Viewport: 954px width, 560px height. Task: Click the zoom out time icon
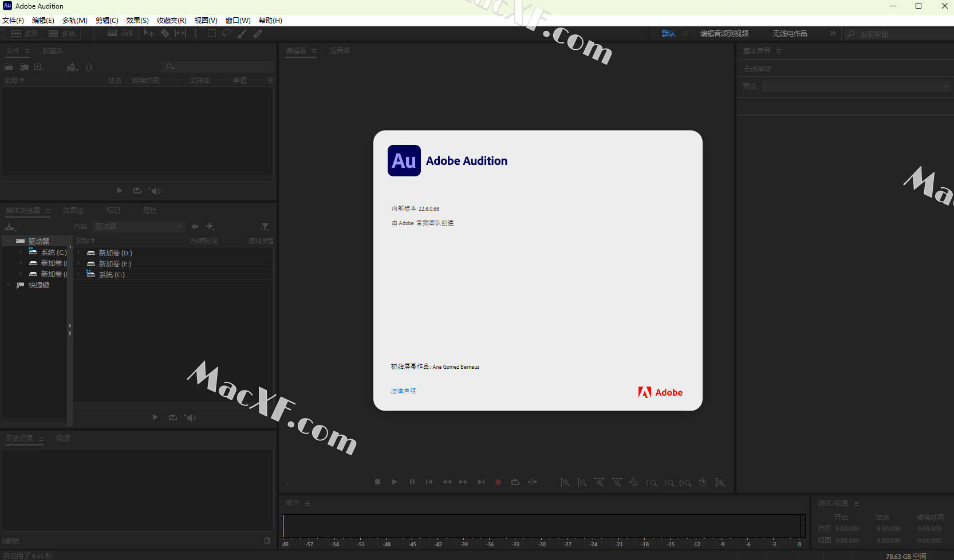coord(616,483)
